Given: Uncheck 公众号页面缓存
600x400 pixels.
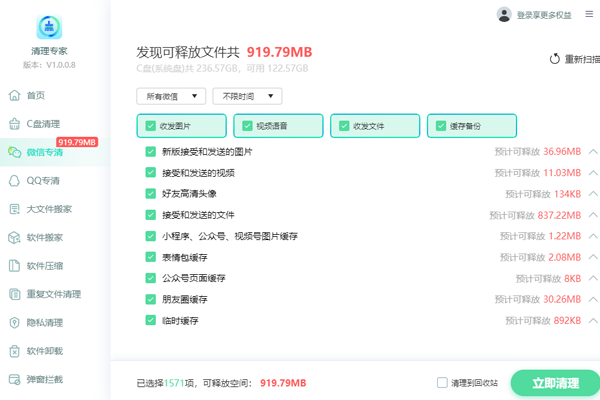Looking at the screenshot, I should tap(151, 278).
